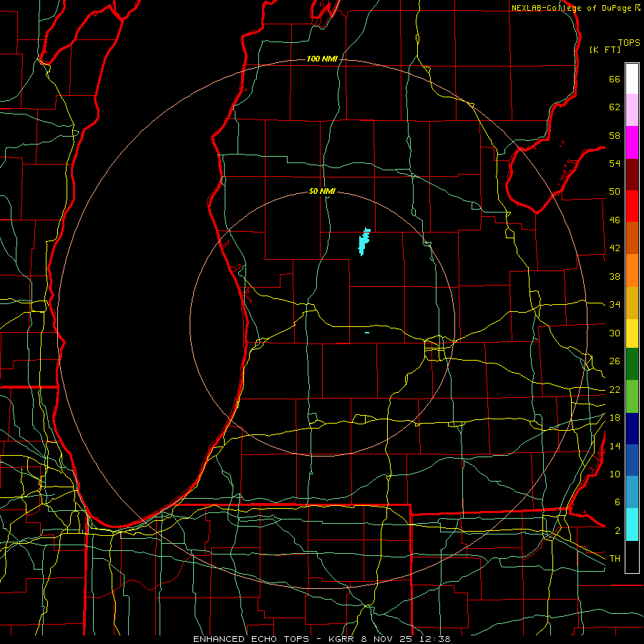This screenshot has width=644, height=644.
Task: Click the legend value '62'
Action: [615, 107]
